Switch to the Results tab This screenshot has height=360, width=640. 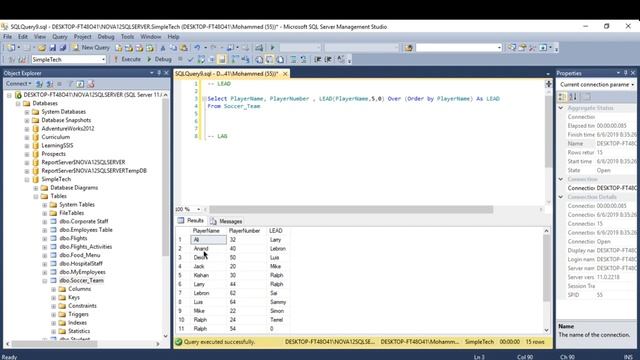tap(191, 220)
